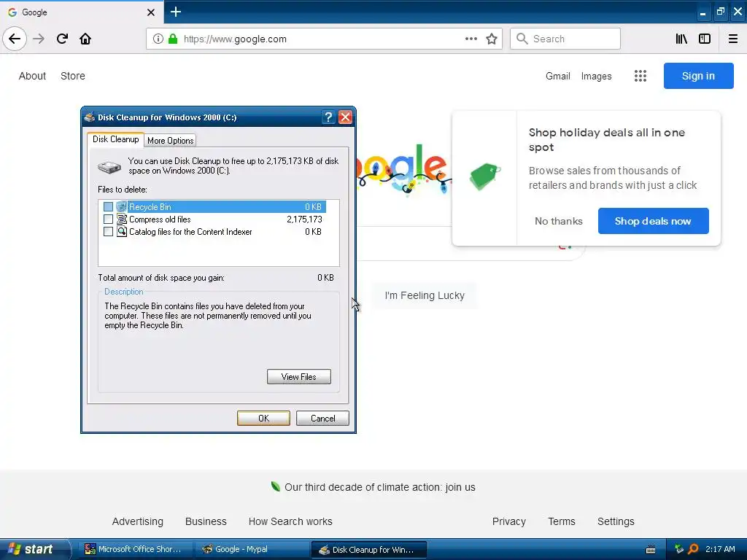Open the browser home page icon
Viewport: 747px width, 560px height.
(x=85, y=39)
